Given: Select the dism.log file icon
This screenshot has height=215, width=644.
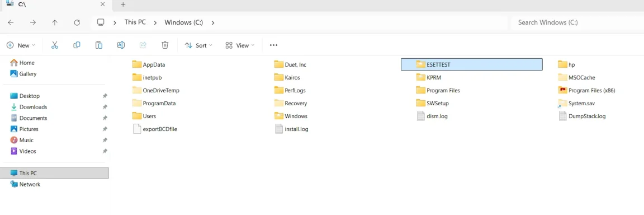Looking at the screenshot, I should click(420, 116).
